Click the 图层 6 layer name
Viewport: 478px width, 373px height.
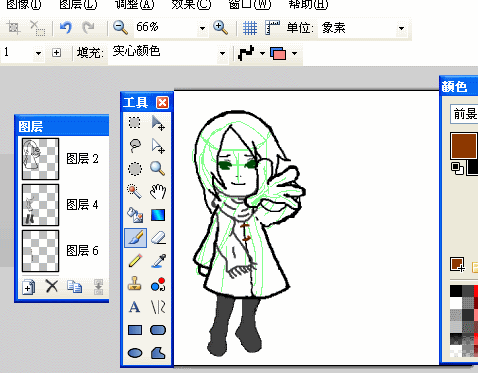point(82,250)
